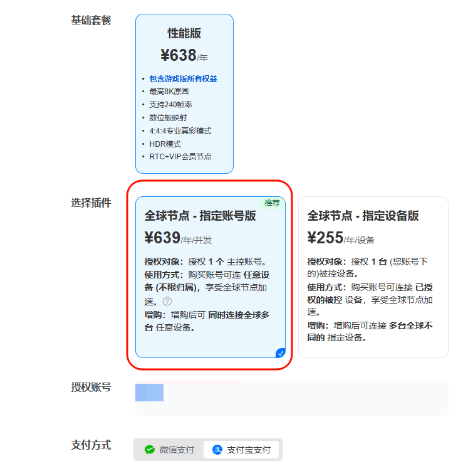The width and height of the screenshot is (473, 476).
Task: Choose 微信支付 payment method
Action: (169, 450)
